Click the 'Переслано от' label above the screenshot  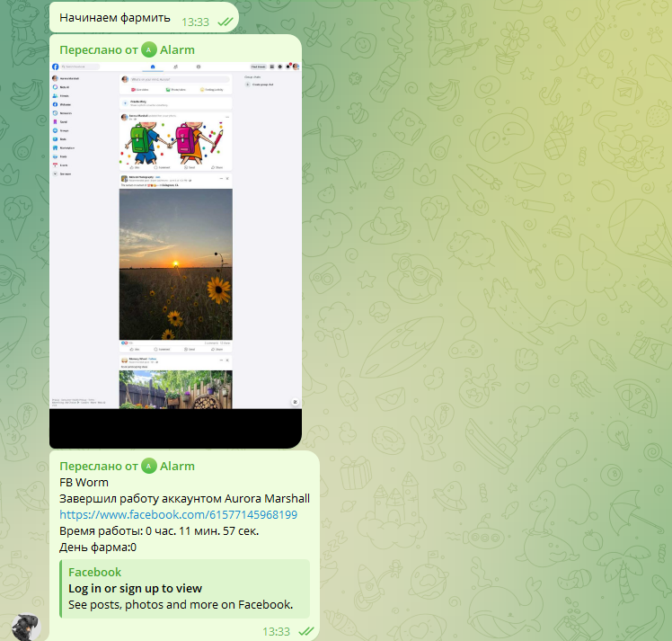point(99,50)
